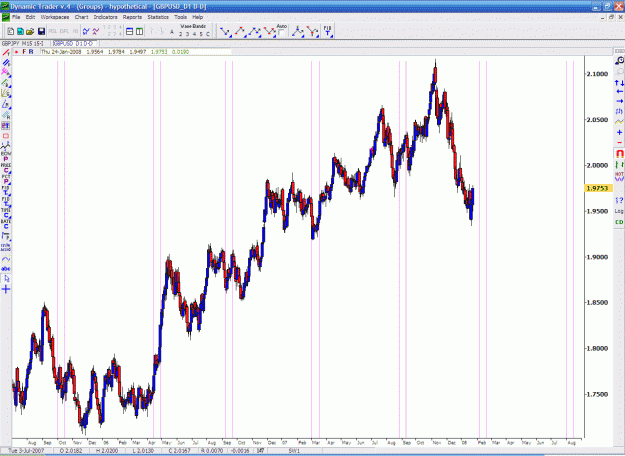Toggle the red magnet snap icon
Image resolution: width=625 pixels, height=456 pixels.
point(619,153)
